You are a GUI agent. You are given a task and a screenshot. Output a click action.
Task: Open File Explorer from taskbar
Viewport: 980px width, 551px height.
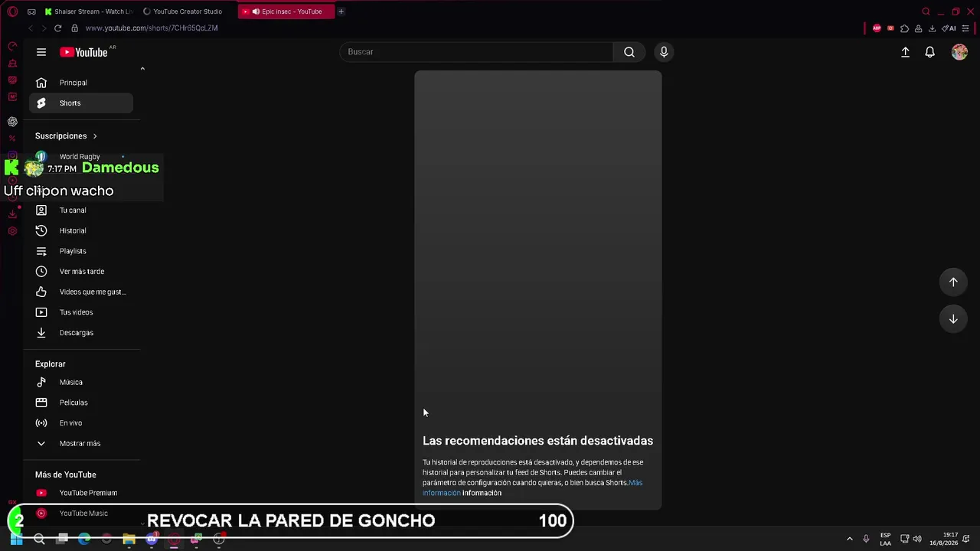pyautogui.click(x=129, y=540)
